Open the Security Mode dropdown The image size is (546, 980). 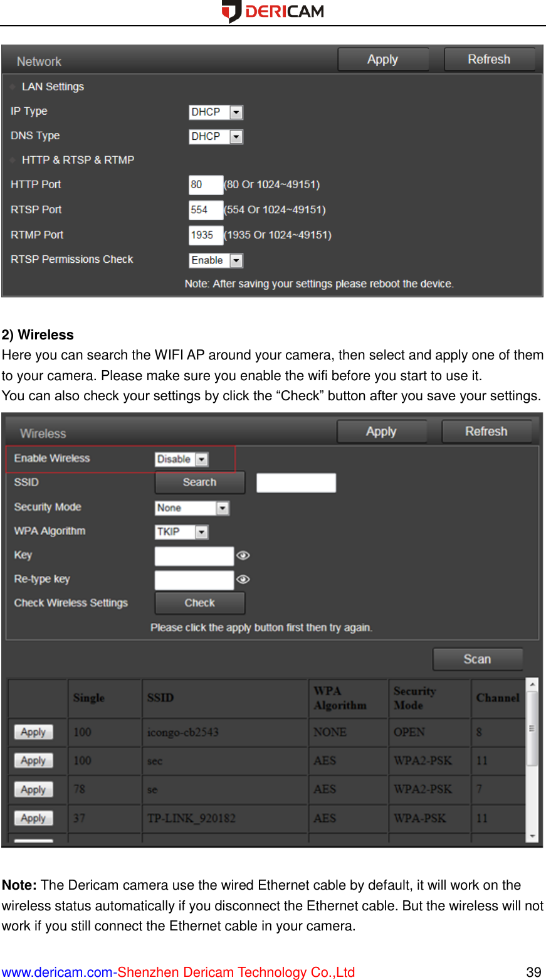point(192,508)
